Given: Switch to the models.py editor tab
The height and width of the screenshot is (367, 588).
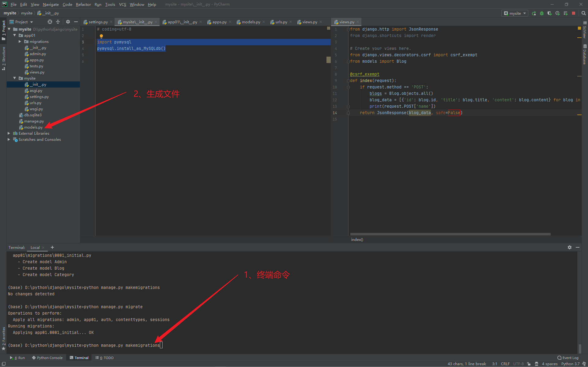Looking at the screenshot, I should pos(251,22).
